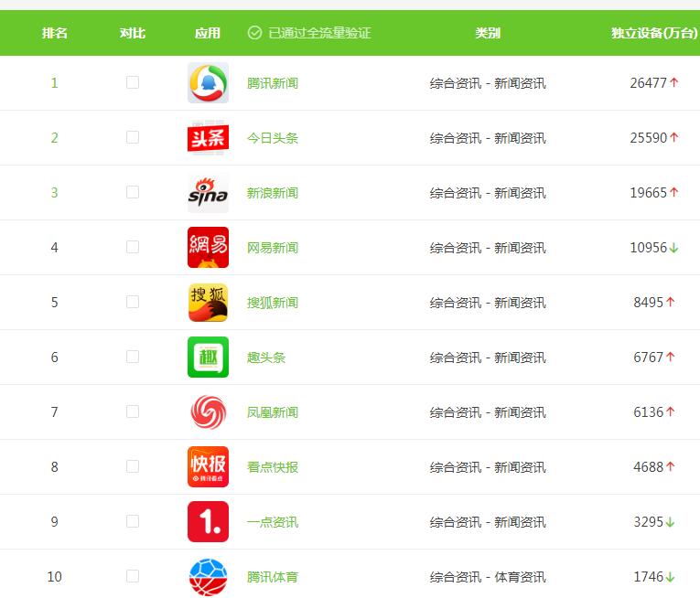Check the compare box for 网易新闻
The height and width of the screenshot is (598, 700).
click(133, 247)
